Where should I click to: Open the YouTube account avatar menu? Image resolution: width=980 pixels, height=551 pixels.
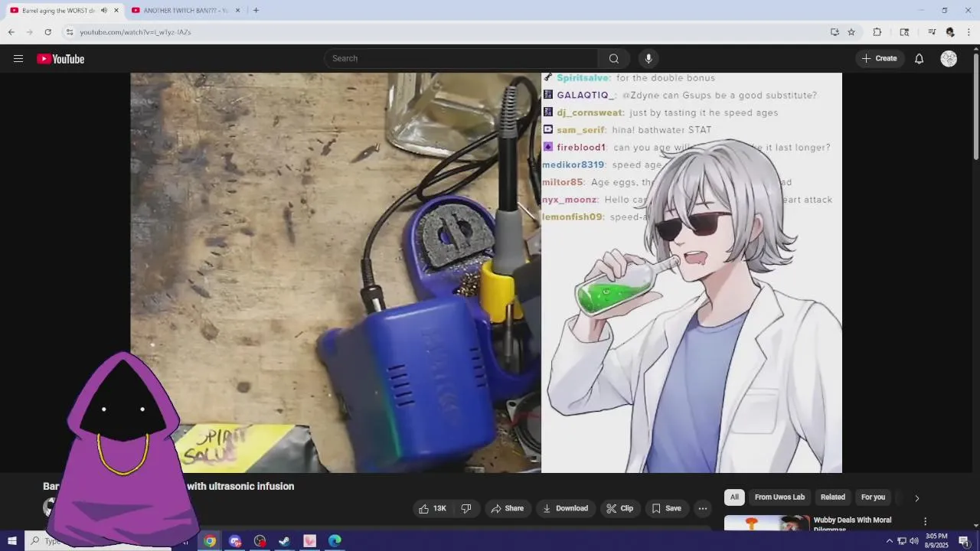(x=949, y=59)
